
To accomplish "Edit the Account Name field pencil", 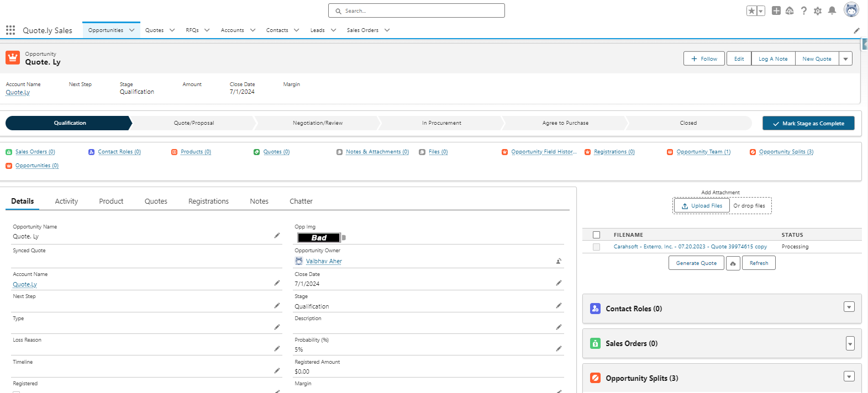I will (277, 283).
